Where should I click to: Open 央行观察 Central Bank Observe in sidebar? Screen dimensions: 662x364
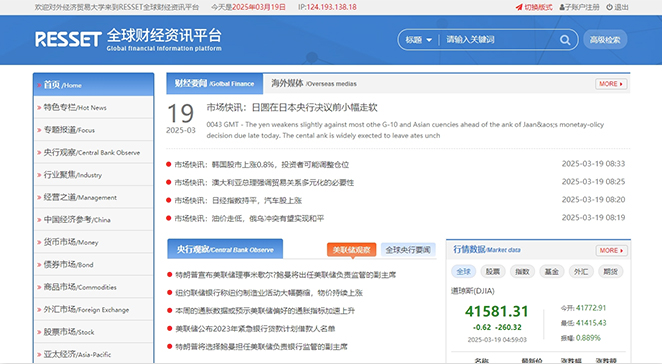[x=93, y=152]
